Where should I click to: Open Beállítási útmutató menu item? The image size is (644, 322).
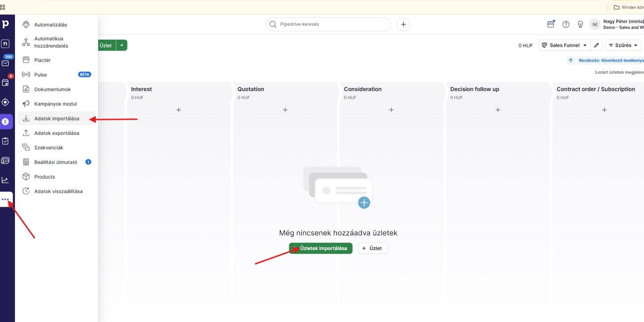pos(56,162)
